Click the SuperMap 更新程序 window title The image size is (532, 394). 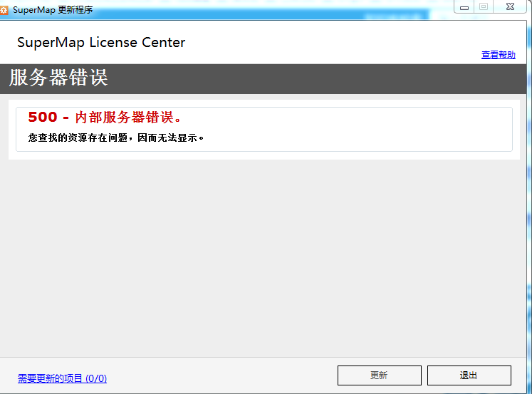pyautogui.click(x=53, y=10)
